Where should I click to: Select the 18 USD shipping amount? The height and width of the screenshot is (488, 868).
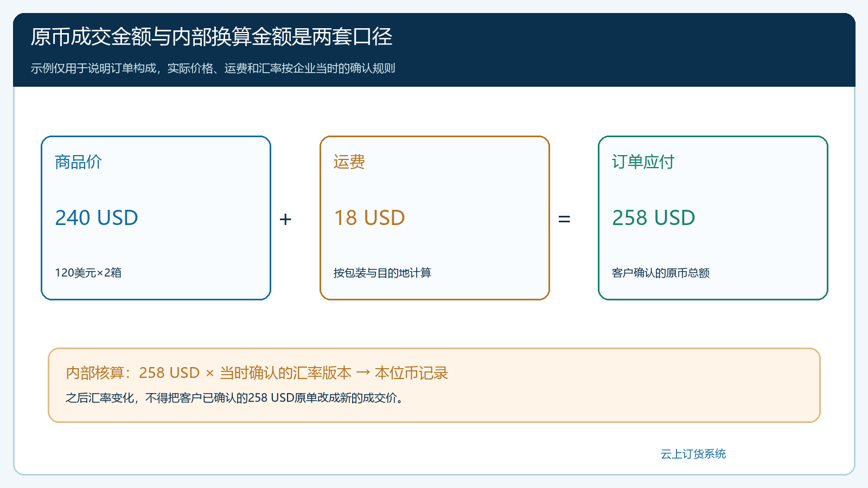click(369, 218)
